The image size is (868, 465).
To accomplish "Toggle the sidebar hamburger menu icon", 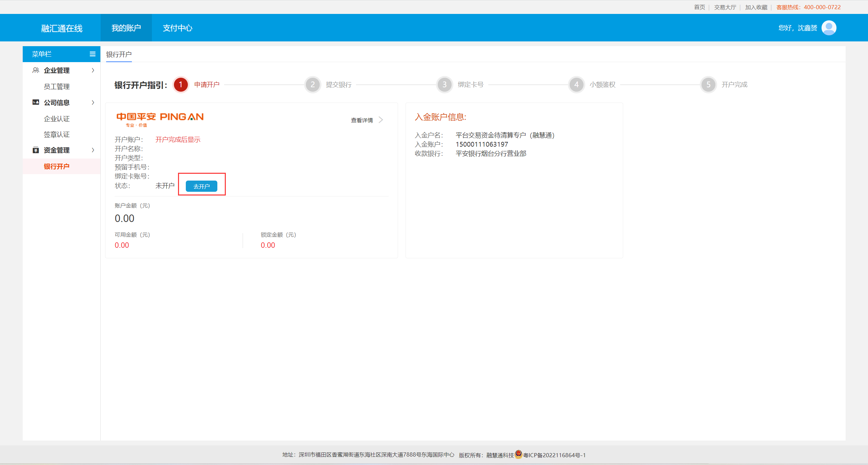I will coord(93,54).
